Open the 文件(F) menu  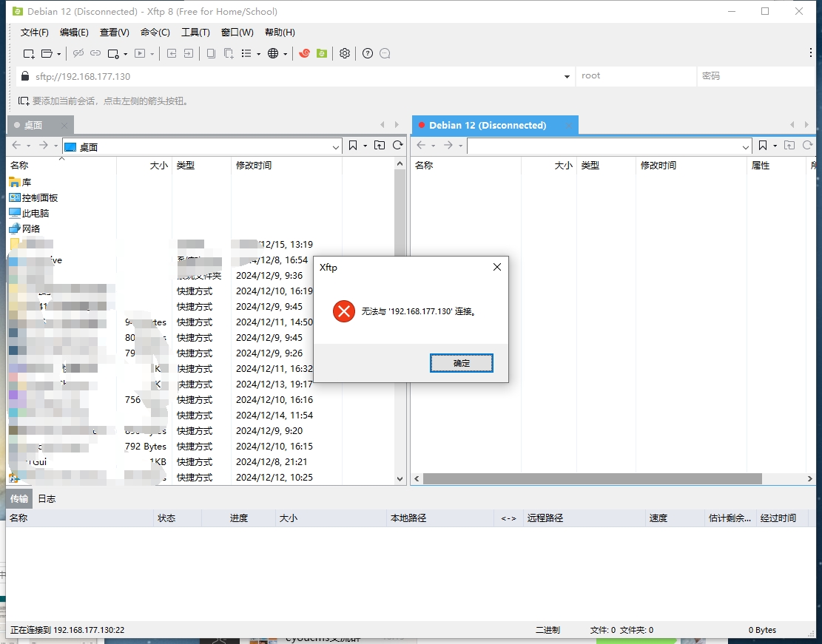[x=34, y=33]
